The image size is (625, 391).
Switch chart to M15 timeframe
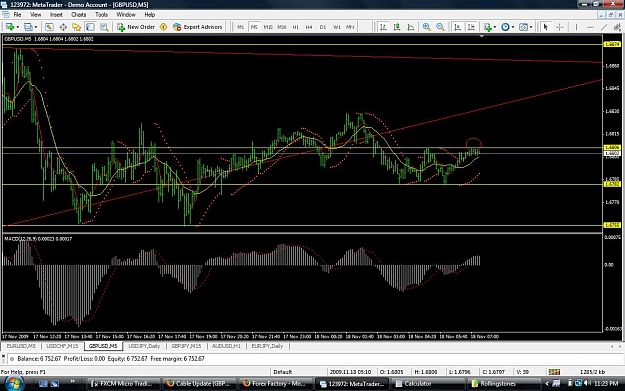click(268, 27)
